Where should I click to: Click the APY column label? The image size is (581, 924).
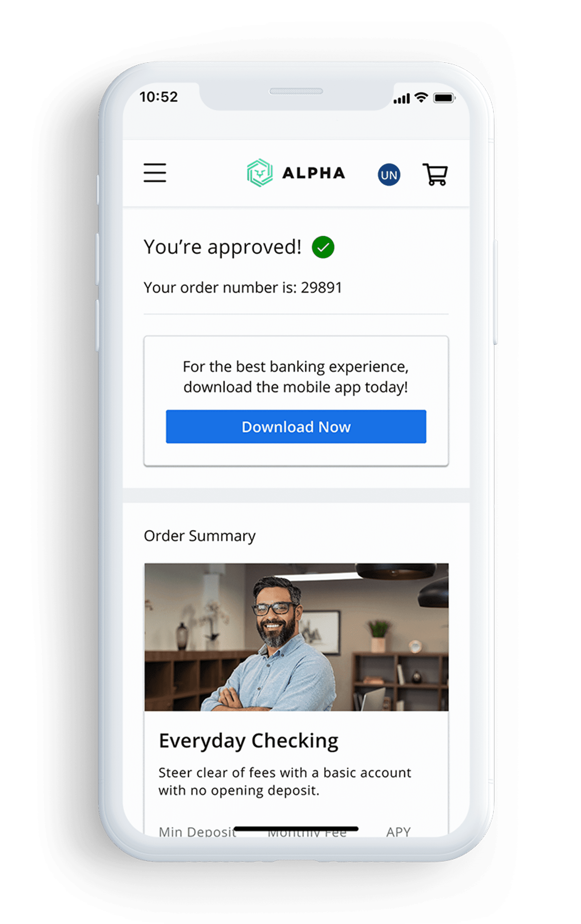pos(398,832)
